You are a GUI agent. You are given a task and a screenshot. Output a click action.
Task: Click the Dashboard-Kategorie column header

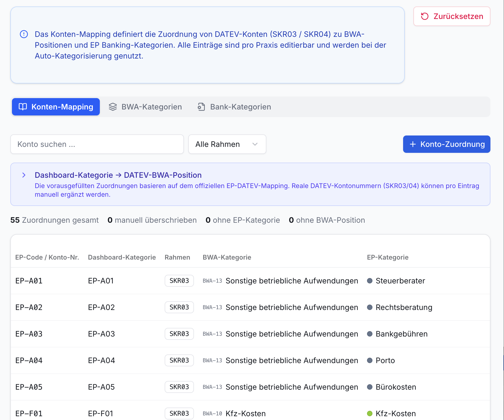tap(122, 257)
